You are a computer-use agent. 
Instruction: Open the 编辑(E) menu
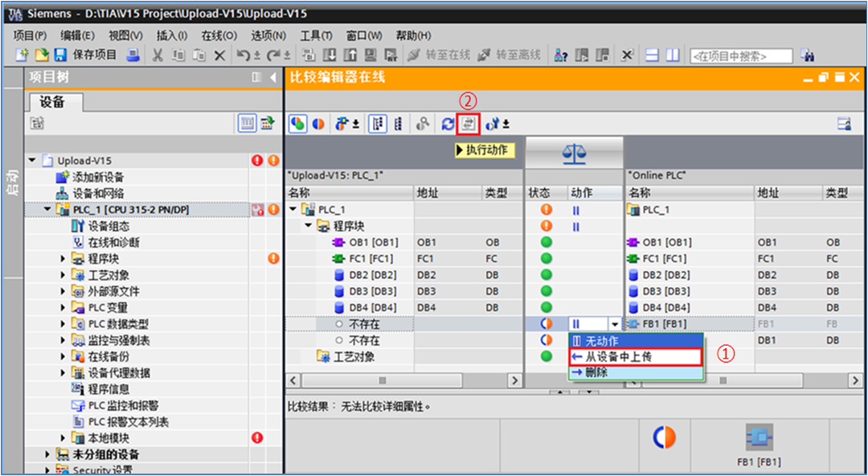[x=77, y=35]
